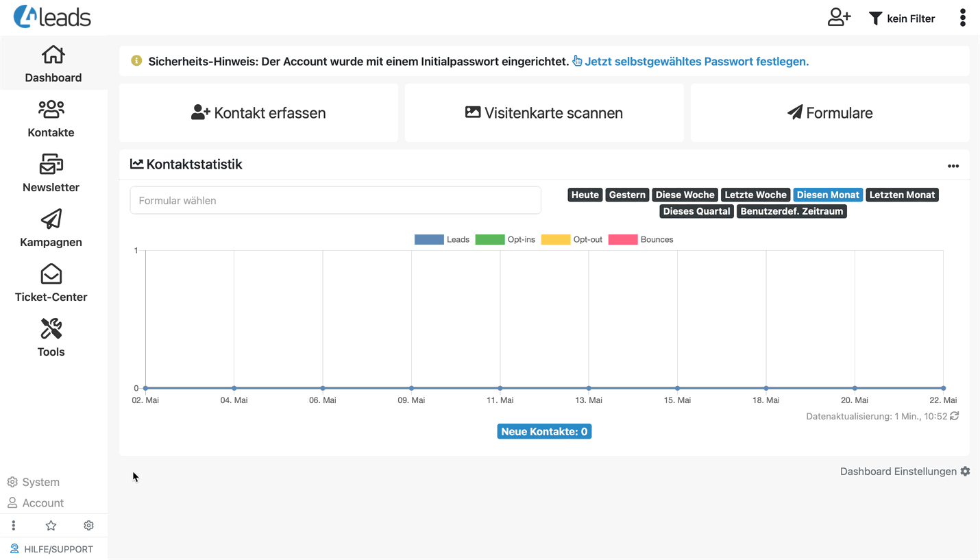Open the vertical three-dot menu in header
Screen dimensions: 980x560
tap(962, 18)
